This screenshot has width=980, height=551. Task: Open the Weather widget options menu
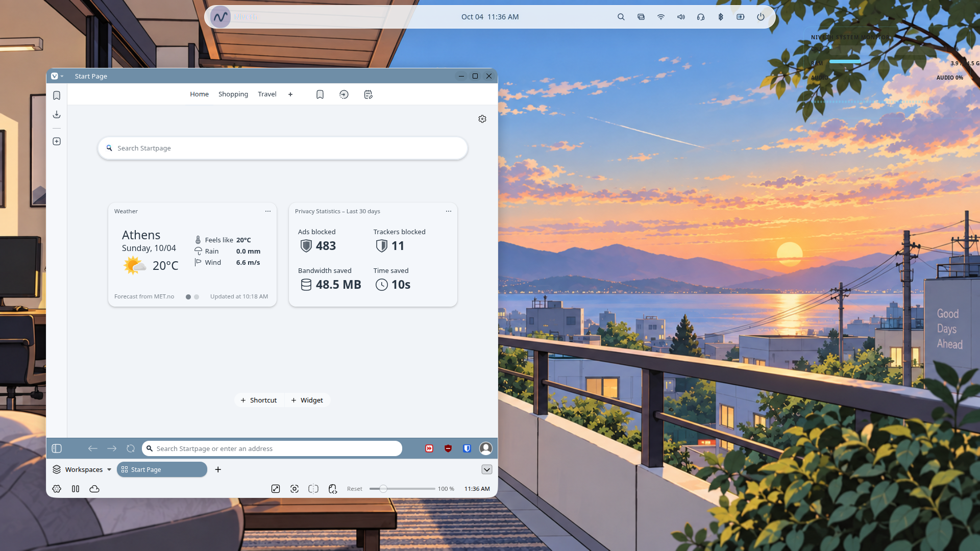click(268, 211)
